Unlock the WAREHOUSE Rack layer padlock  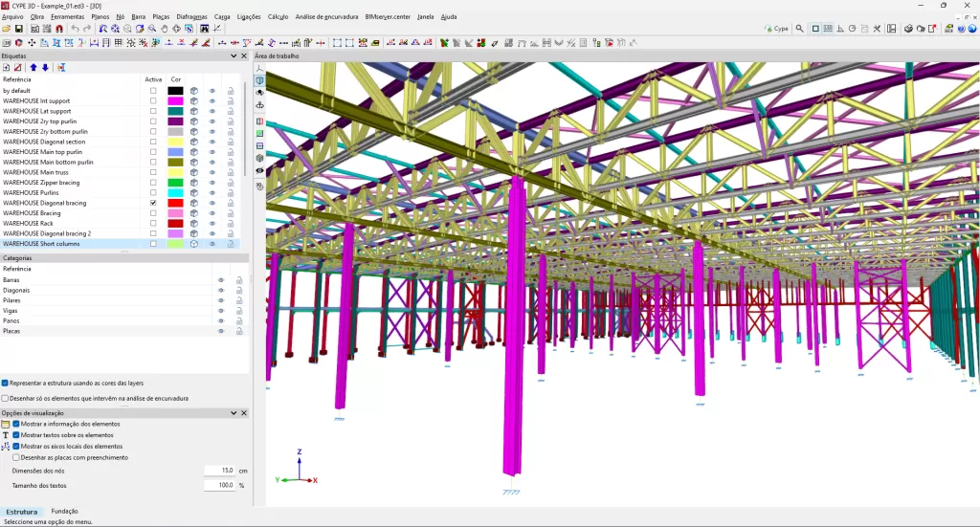point(230,224)
